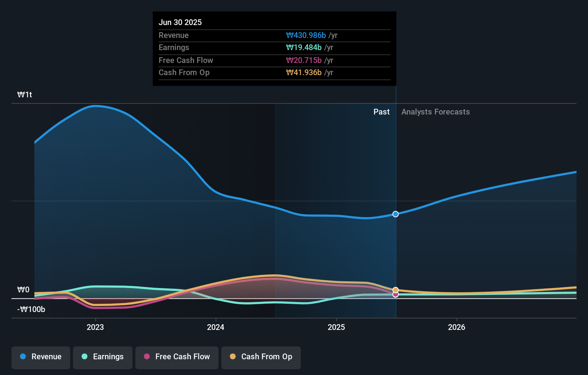
Task: Open the Free Cash Flow tooltip row
Action: coord(186,60)
